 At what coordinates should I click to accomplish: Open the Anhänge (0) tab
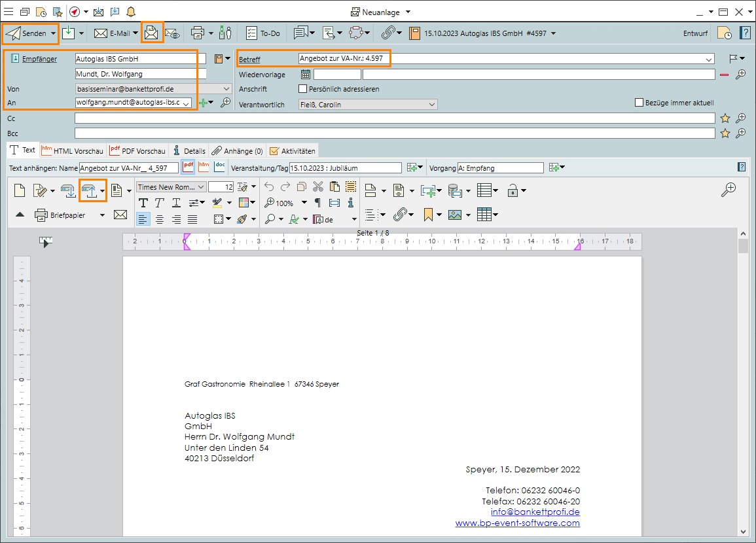tap(238, 150)
